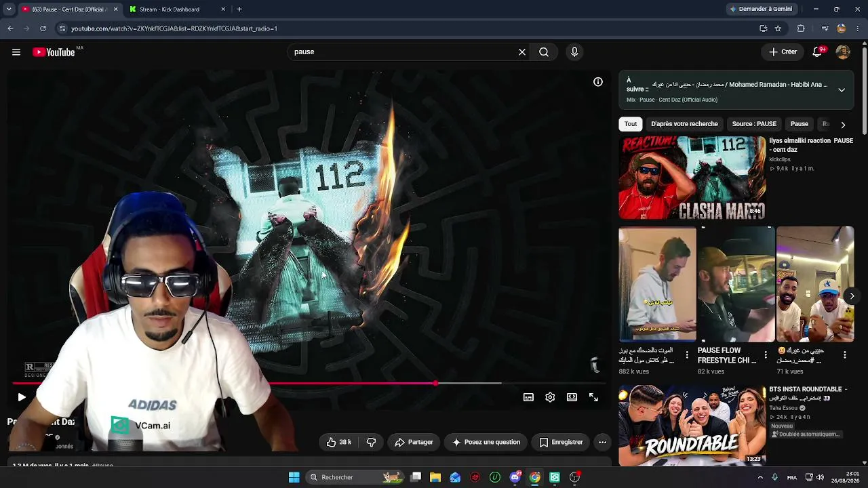The height and width of the screenshot is (488, 868).
Task: Bookmark this page with the star
Action: tap(778, 28)
